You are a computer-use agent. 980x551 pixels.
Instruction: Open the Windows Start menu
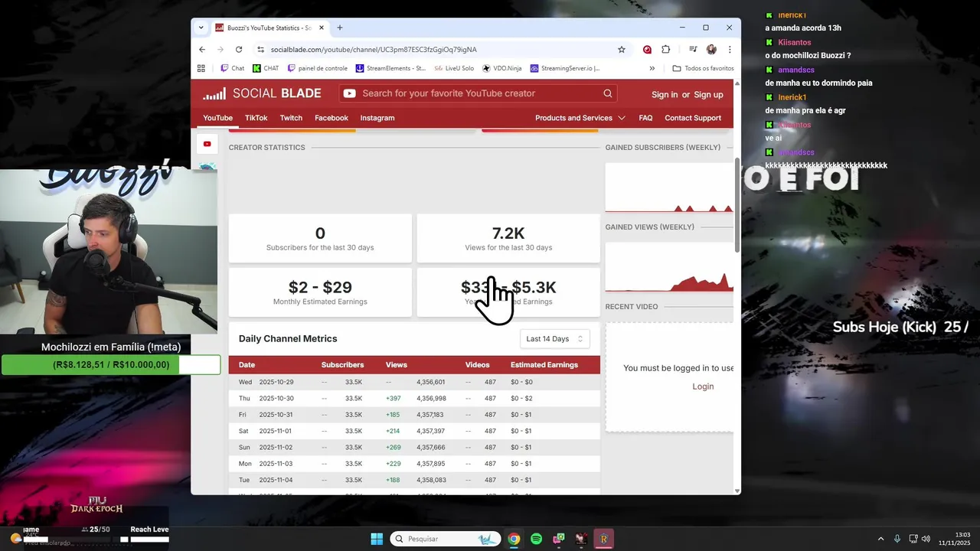click(x=377, y=539)
